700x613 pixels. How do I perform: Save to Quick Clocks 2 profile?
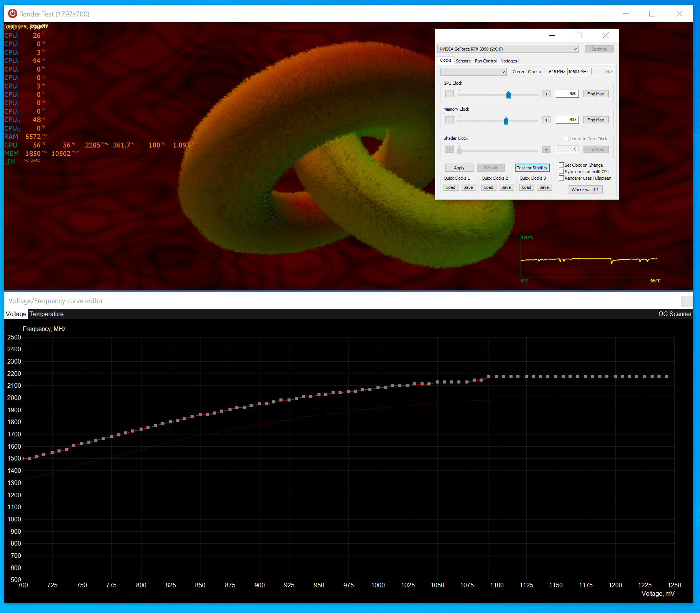[x=506, y=187]
